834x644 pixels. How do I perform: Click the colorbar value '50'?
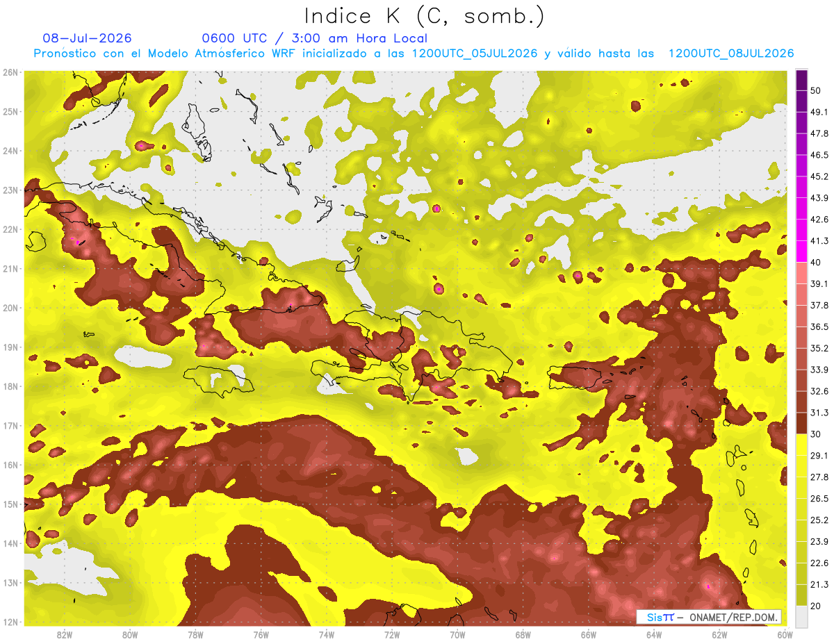[x=816, y=91]
